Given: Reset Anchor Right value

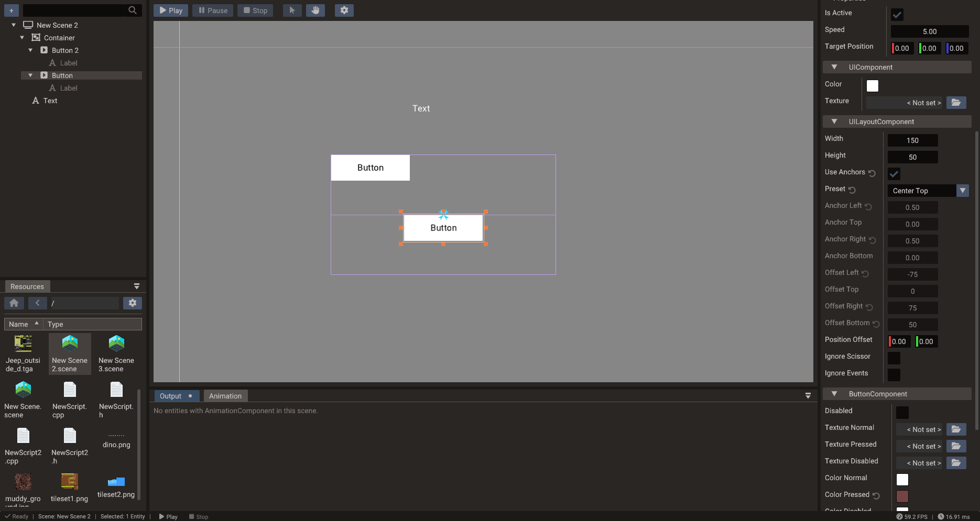Looking at the screenshot, I should pyautogui.click(x=873, y=240).
